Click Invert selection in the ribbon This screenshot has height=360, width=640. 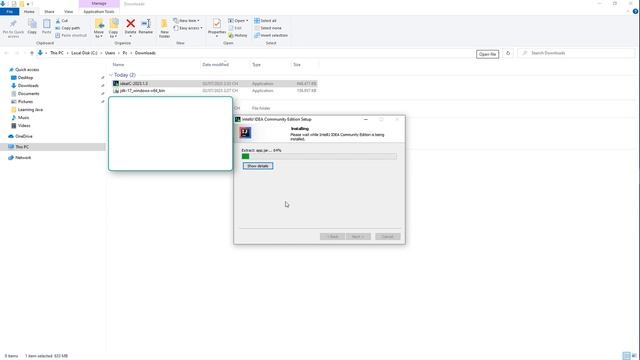pyautogui.click(x=271, y=36)
